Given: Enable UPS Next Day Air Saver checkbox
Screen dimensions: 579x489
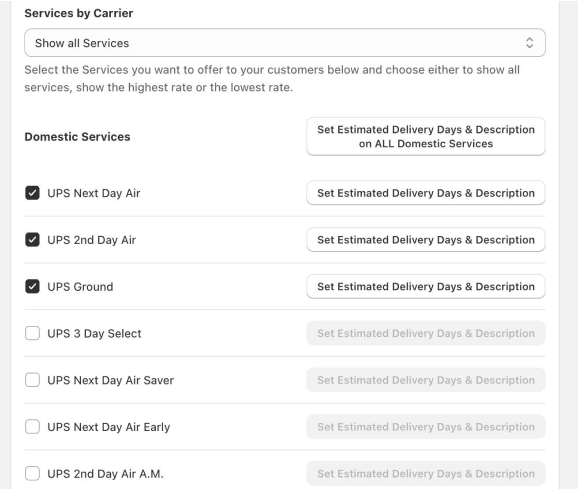Looking at the screenshot, I should pos(32,380).
